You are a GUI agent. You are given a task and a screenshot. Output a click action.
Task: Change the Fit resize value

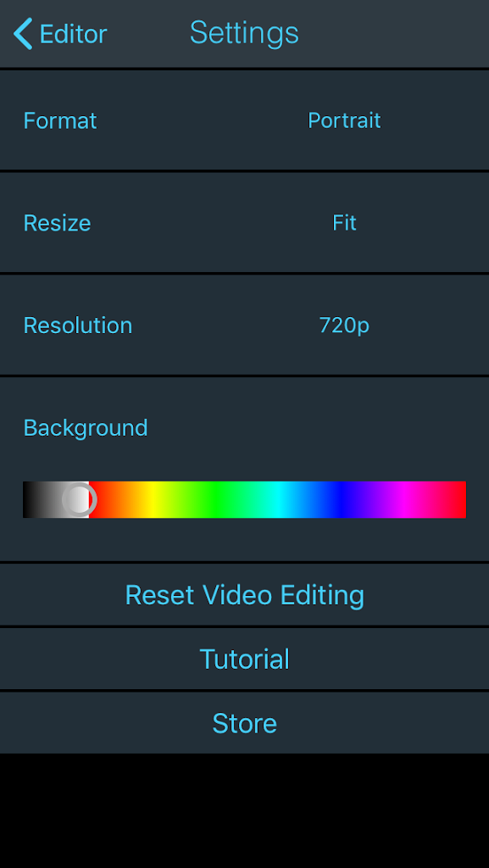coord(344,223)
